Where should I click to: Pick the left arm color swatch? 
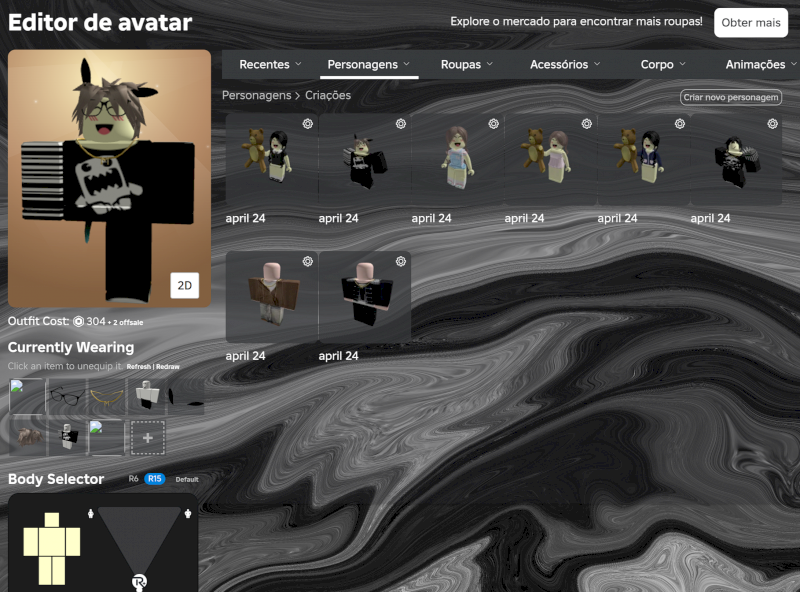coord(31,542)
